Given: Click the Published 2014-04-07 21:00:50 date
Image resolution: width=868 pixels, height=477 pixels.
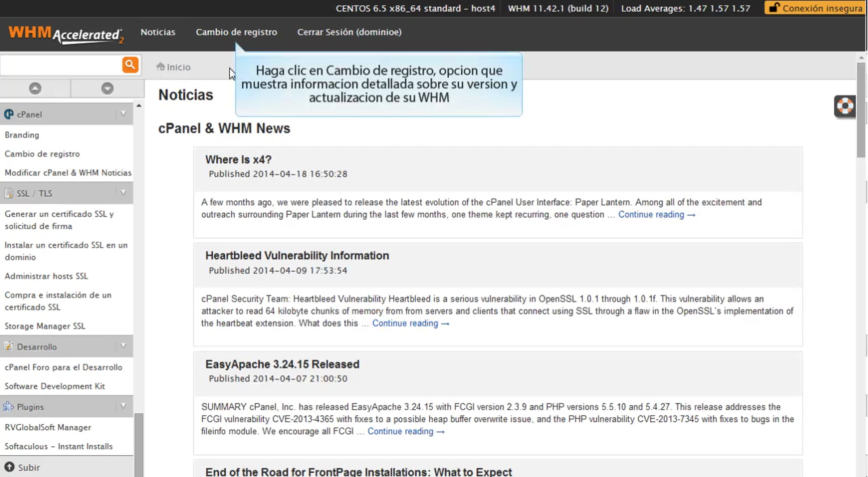Looking at the screenshot, I should click(x=278, y=378).
